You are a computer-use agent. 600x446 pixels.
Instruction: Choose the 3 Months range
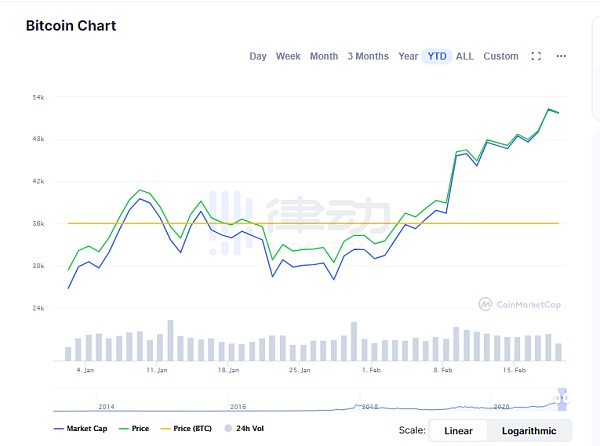pyautogui.click(x=368, y=57)
